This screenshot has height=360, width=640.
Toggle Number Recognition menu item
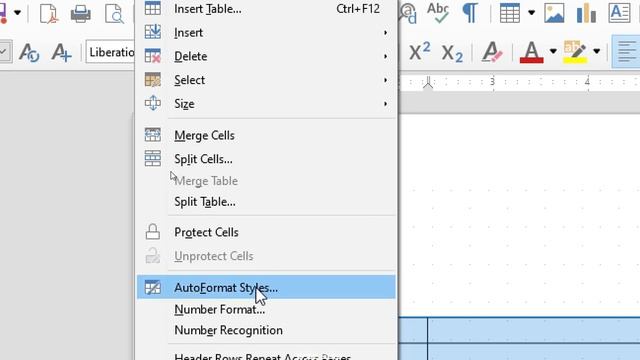coord(266,330)
